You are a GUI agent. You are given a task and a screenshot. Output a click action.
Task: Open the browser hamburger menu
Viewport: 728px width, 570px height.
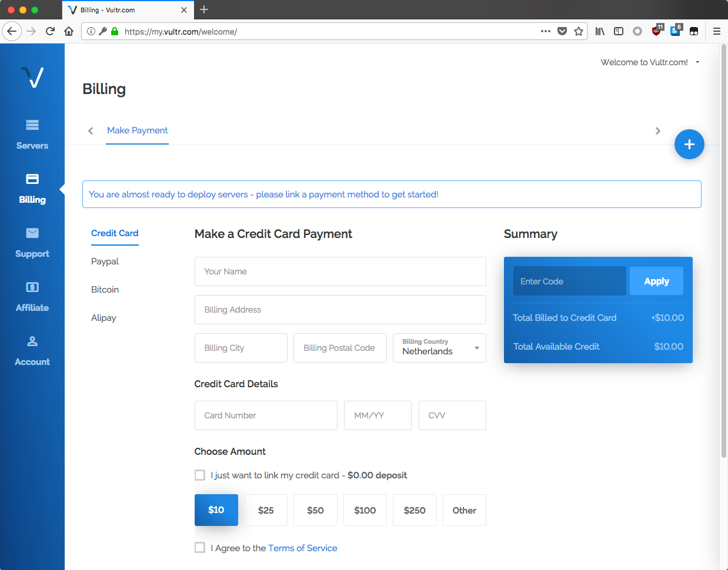pos(717,31)
